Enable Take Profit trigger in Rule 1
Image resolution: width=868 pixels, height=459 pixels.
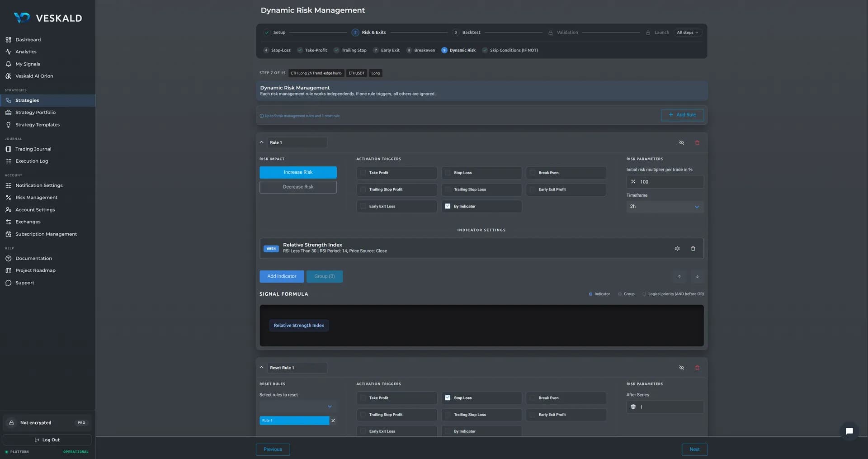pos(396,173)
